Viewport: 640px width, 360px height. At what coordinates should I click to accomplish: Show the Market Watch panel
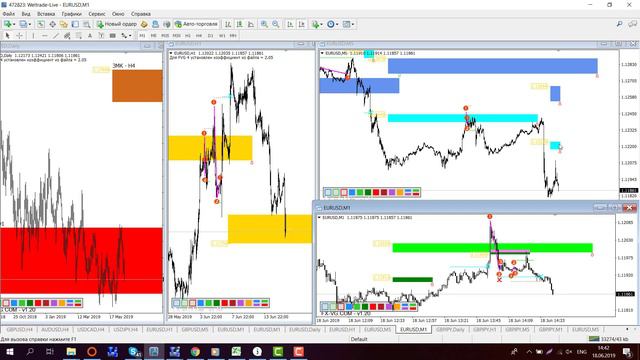[x=41, y=24]
